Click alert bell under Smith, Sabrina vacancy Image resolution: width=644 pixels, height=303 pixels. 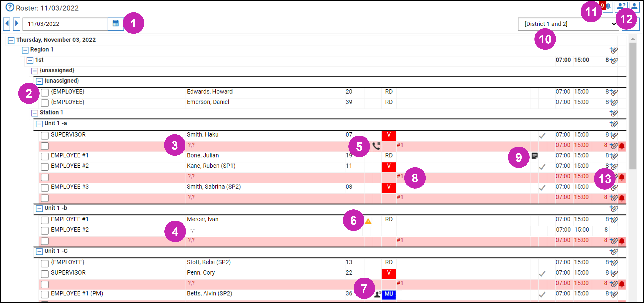(x=622, y=198)
